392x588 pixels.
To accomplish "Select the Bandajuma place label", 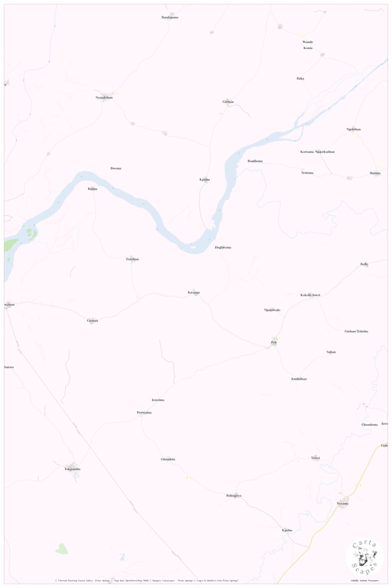I will point(169,18).
